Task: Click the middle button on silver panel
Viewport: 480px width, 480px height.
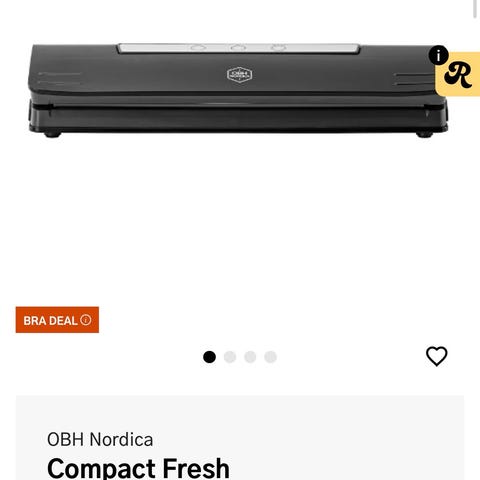Action: click(238, 48)
